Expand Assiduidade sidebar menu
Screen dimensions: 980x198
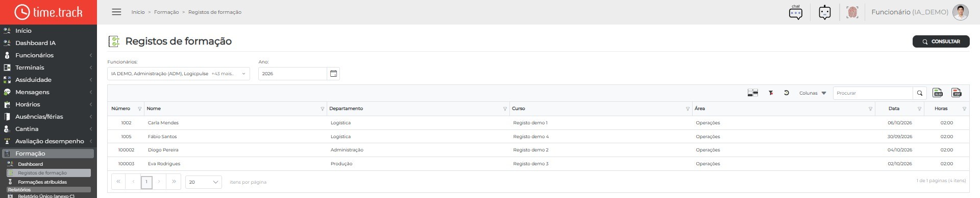48,80
